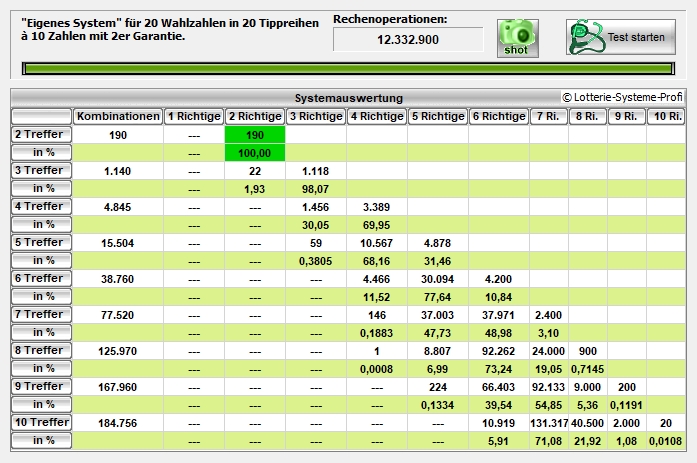The image size is (697, 463).
Task: Click the cell 24.000 in 8 Treffer row
Action: pyautogui.click(x=549, y=351)
